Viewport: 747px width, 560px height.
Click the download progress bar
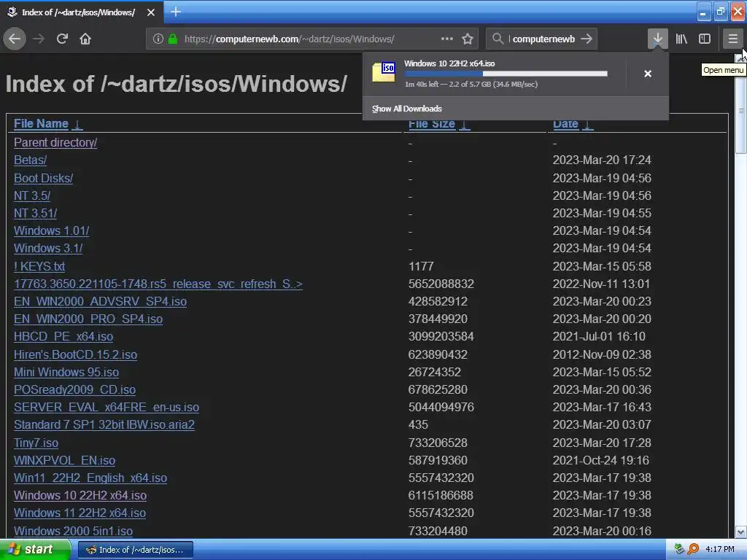pyautogui.click(x=506, y=74)
